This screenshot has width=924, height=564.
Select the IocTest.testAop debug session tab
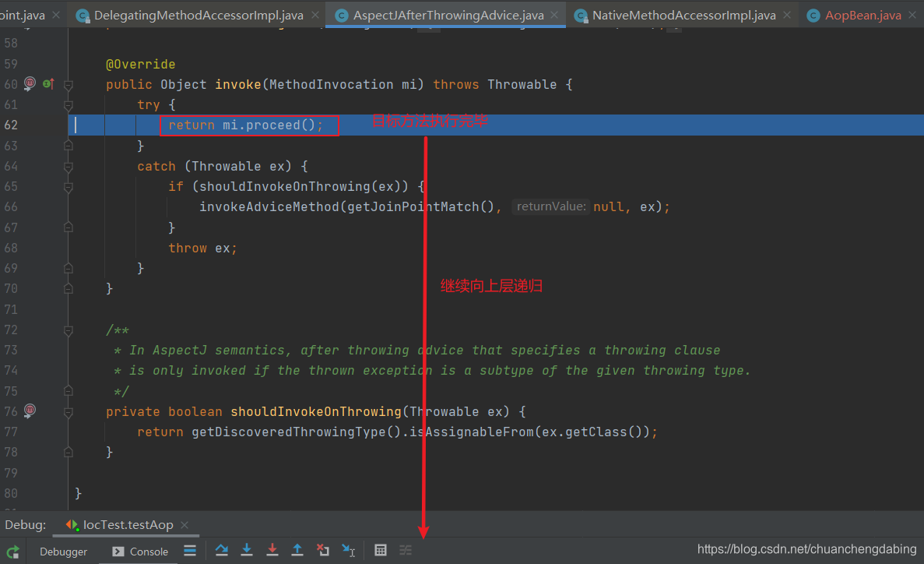(x=128, y=524)
